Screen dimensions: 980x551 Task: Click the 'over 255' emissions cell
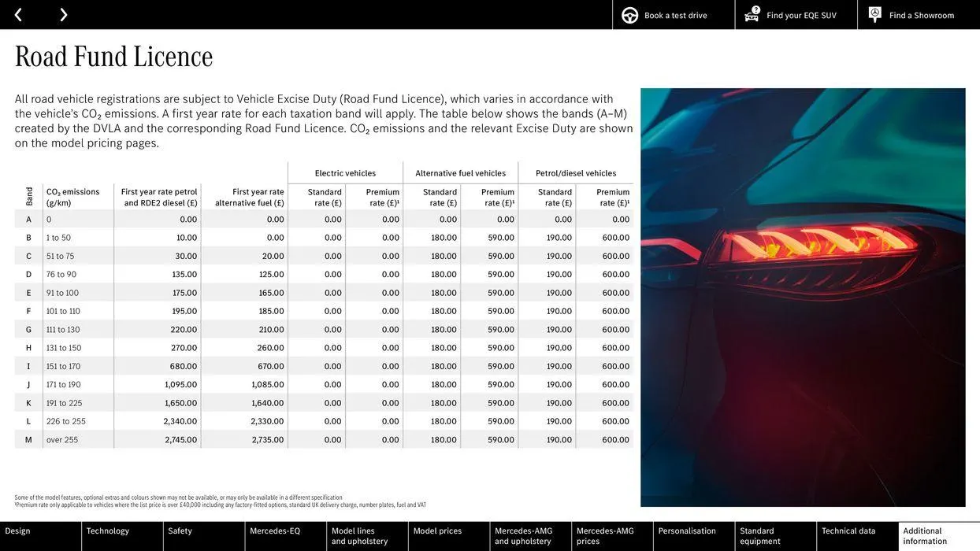click(x=62, y=440)
